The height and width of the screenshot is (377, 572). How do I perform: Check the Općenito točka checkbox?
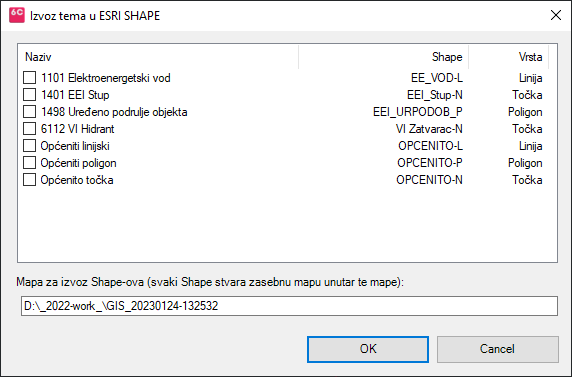(x=30, y=180)
